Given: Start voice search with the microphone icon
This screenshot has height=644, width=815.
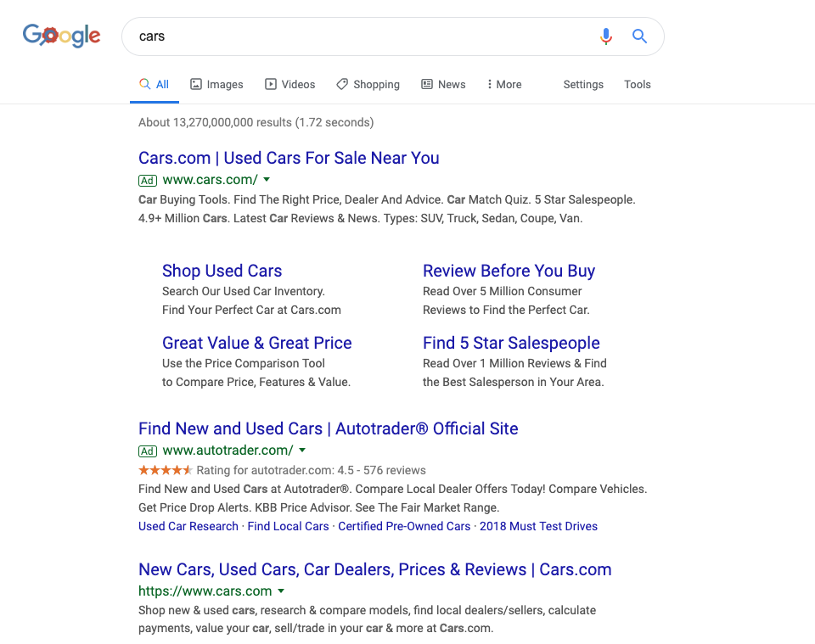Looking at the screenshot, I should (605, 36).
